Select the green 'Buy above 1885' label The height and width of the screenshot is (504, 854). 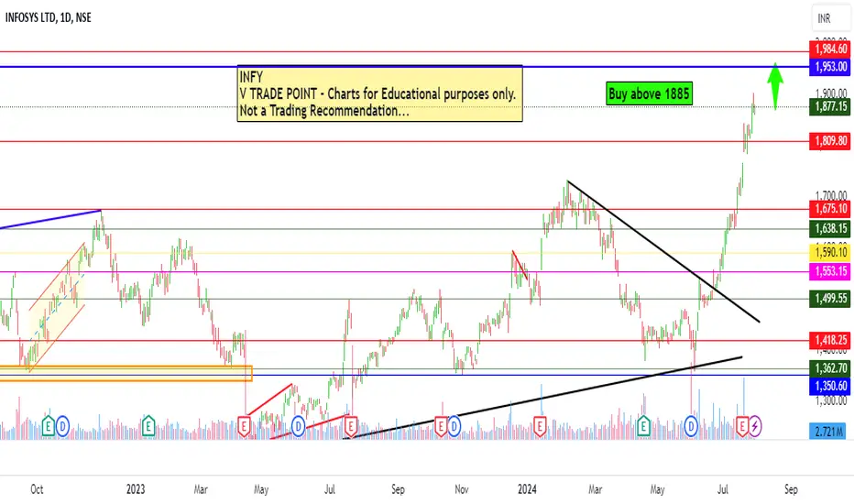click(x=650, y=93)
